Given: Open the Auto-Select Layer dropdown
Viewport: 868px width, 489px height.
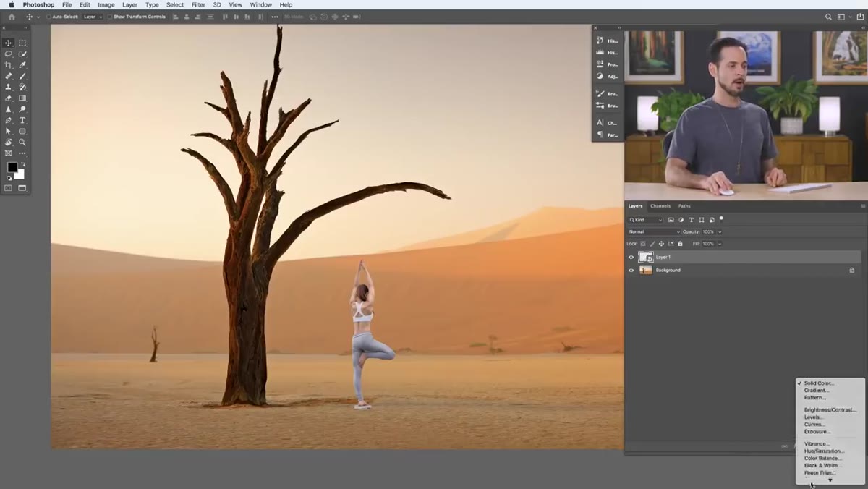Looking at the screenshot, I should 93,17.
